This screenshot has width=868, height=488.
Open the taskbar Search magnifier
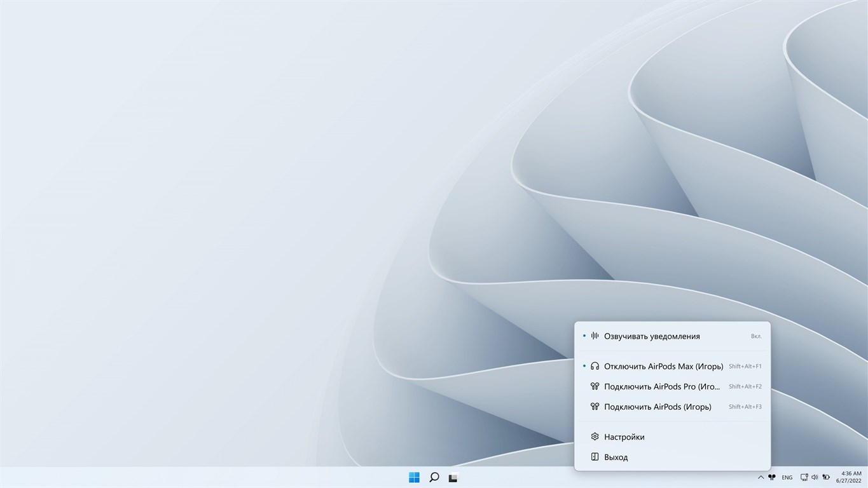tap(434, 477)
